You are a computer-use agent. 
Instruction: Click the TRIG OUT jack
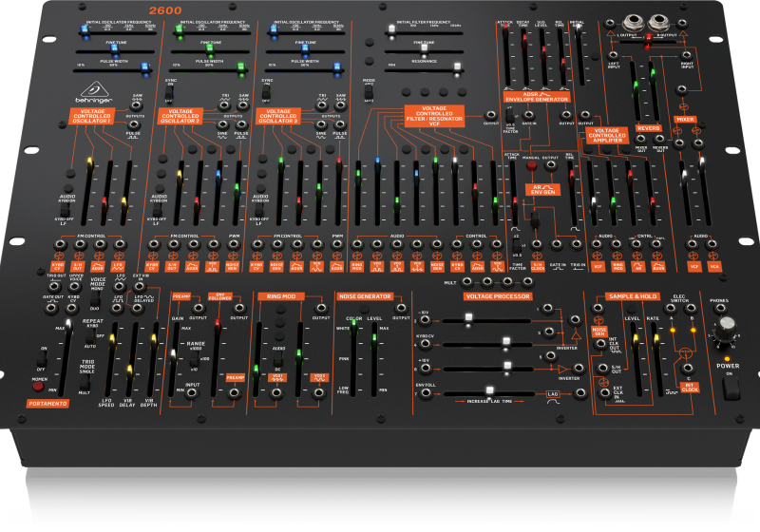click(x=54, y=286)
